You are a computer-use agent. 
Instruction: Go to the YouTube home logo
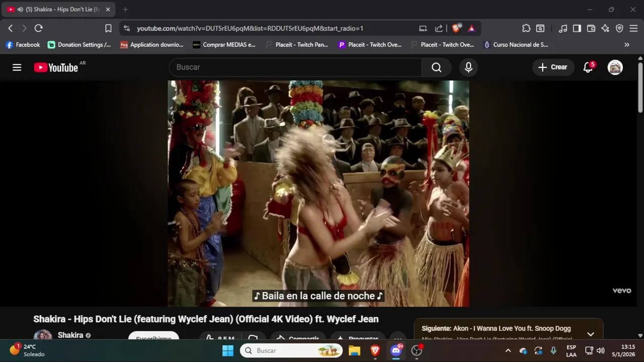56,67
